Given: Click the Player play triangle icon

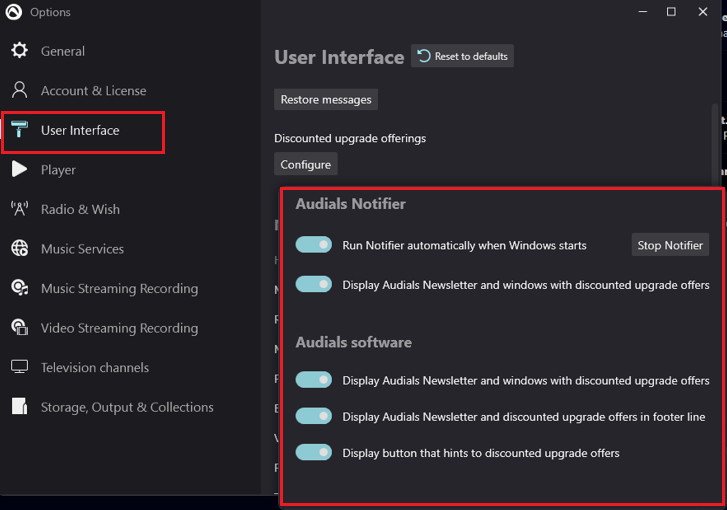Looking at the screenshot, I should coord(19,169).
